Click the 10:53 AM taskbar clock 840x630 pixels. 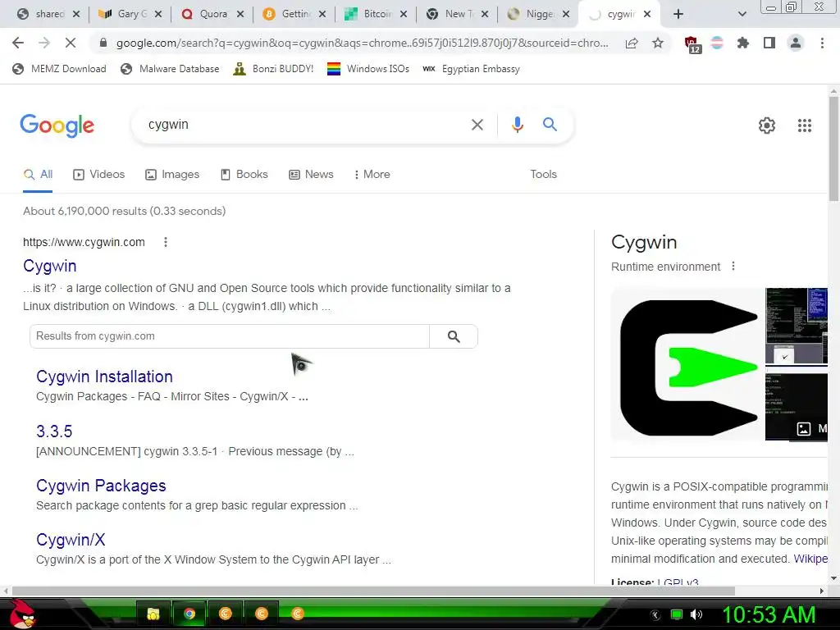769,614
